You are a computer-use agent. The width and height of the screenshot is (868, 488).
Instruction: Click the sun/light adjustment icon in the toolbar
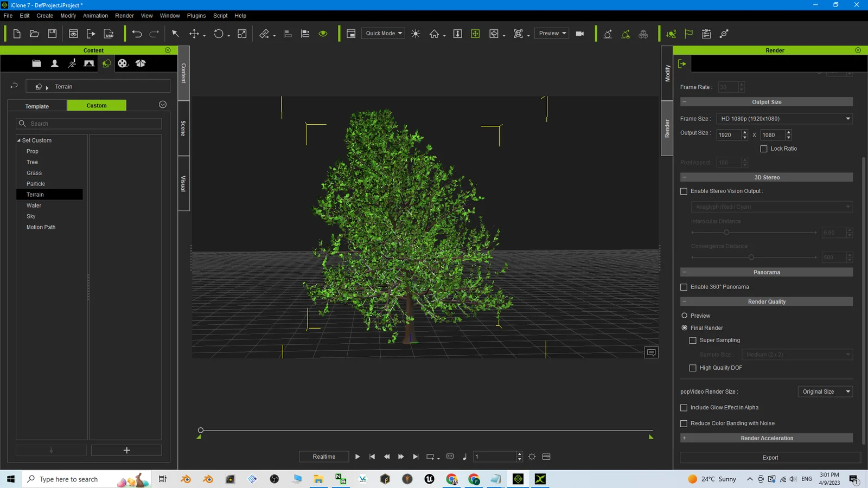click(x=416, y=33)
